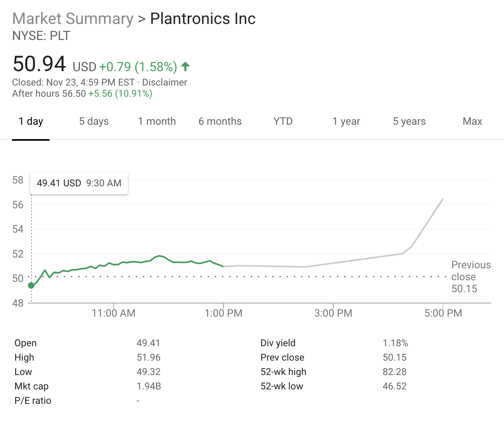This screenshot has width=504, height=423.
Task: Click the 5:00 PM axis label
Action: coord(443,313)
